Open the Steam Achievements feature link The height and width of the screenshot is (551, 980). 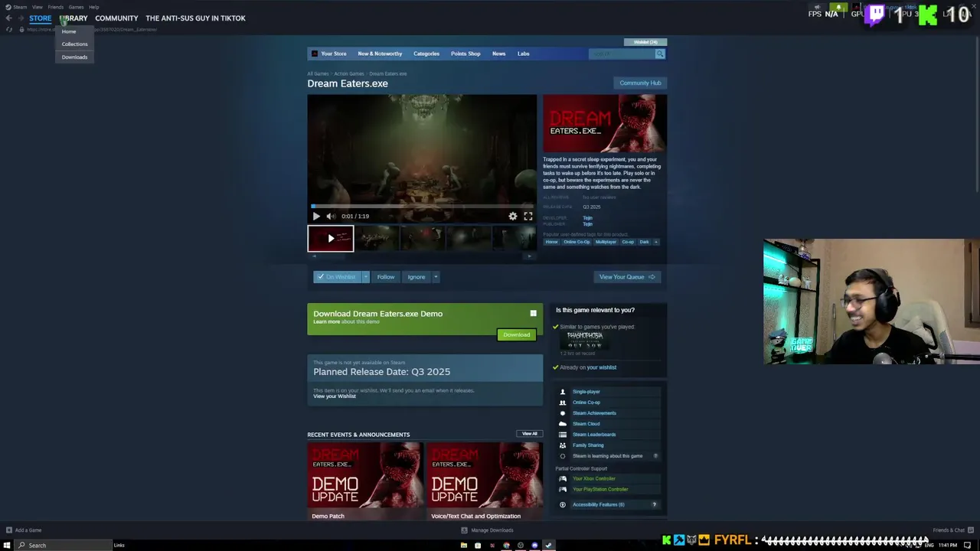click(594, 413)
